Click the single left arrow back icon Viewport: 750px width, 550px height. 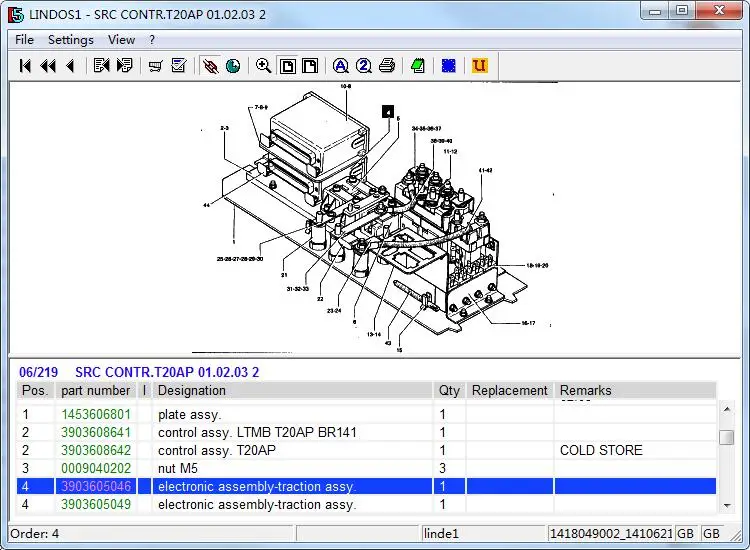[71, 66]
